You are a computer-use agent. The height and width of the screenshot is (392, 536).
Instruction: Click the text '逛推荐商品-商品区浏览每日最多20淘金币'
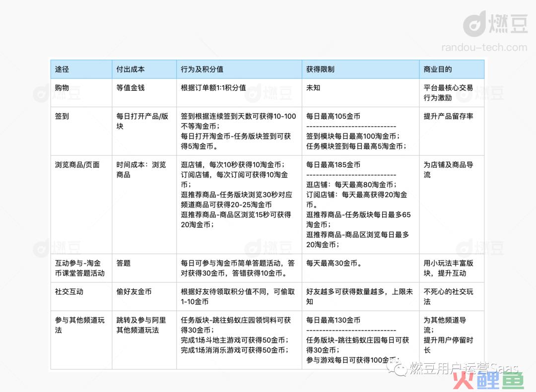click(x=357, y=240)
